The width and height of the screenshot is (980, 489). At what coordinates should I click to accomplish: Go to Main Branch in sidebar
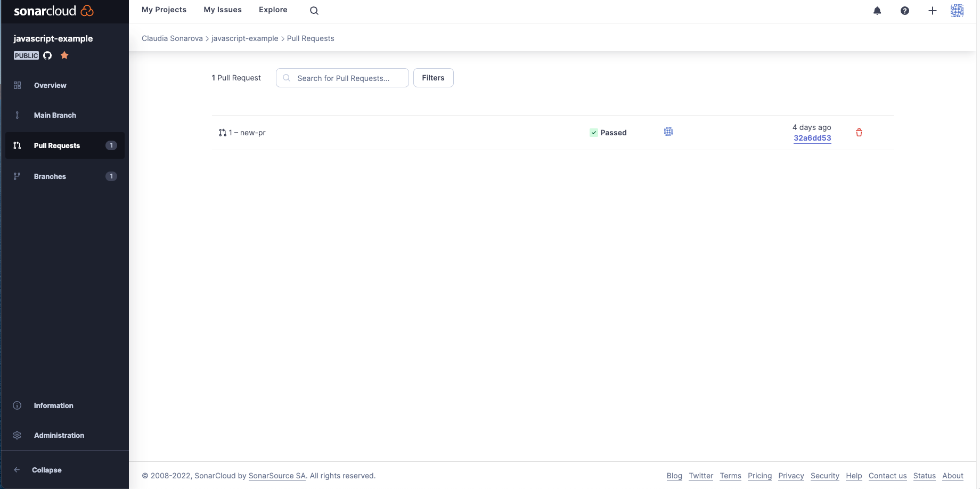65,115
